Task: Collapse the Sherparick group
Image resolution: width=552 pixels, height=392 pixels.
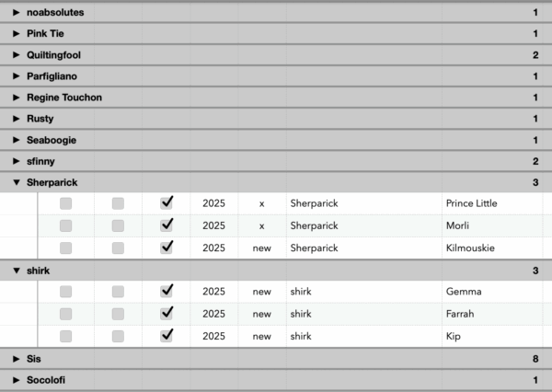Action: tap(17, 183)
